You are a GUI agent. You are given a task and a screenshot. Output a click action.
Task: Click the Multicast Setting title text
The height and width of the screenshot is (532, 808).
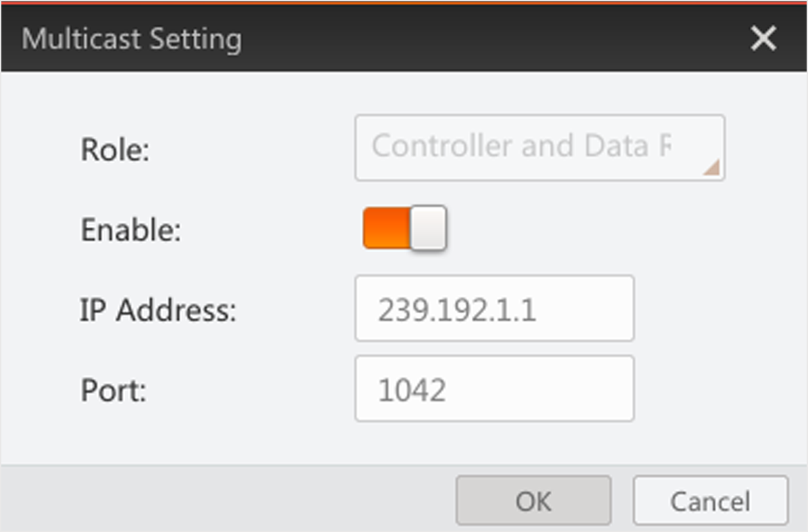[132, 39]
